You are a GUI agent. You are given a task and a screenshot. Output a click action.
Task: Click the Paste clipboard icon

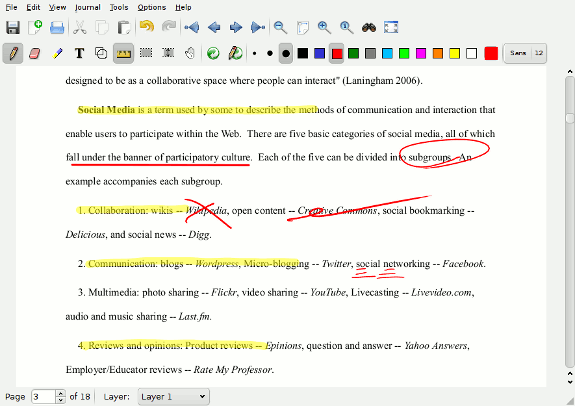click(124, 28)
